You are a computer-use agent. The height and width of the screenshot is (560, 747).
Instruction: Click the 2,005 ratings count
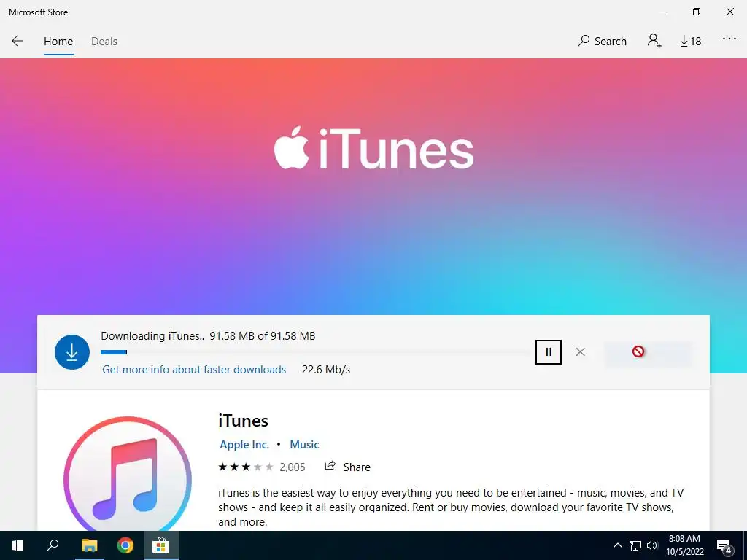[292, 467]
